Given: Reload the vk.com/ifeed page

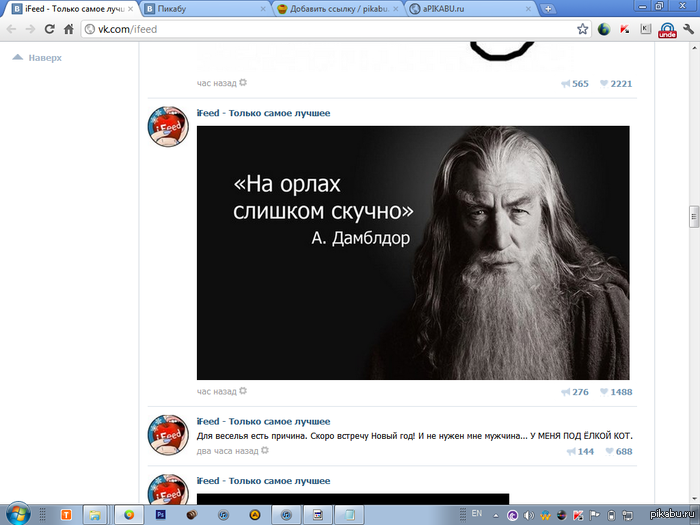Looking at the screenshot, I should pos(49,29).
